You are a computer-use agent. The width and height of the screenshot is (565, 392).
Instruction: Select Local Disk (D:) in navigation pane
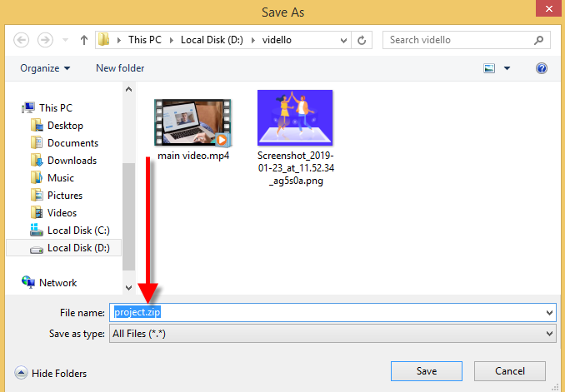tap(64, 248)
